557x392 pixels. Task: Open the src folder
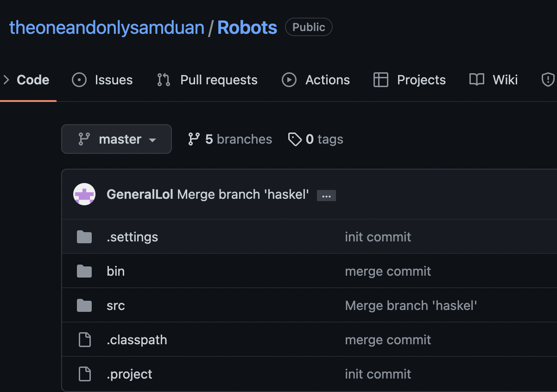click(115, 305)
